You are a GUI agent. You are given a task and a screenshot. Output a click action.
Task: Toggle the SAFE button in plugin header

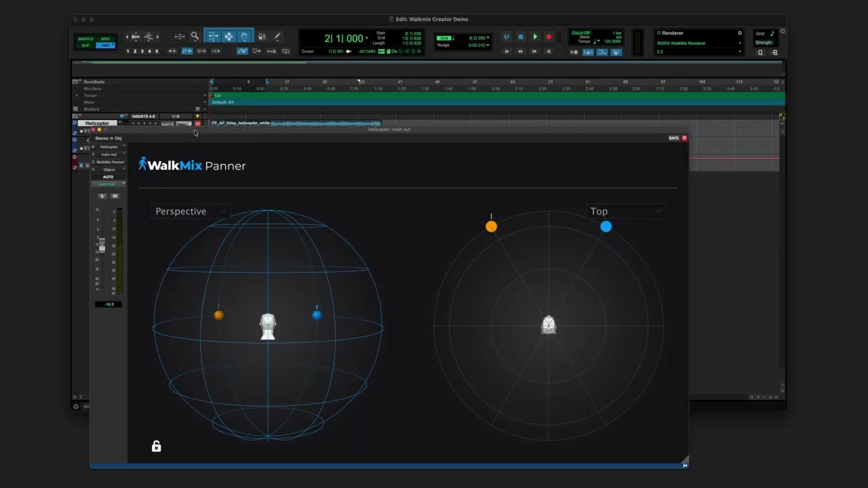(673, 138)
